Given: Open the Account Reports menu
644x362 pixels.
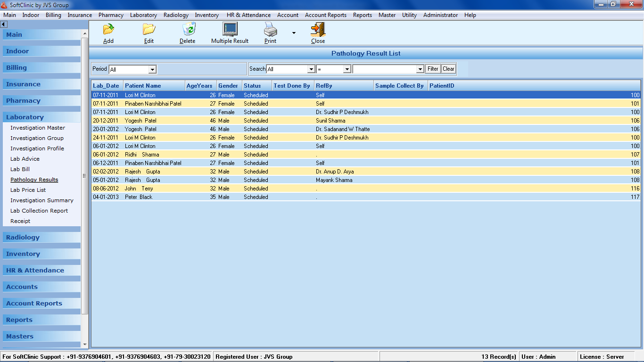Looking at the screenshot, I should pyautogui.click(x=325, y=15).
